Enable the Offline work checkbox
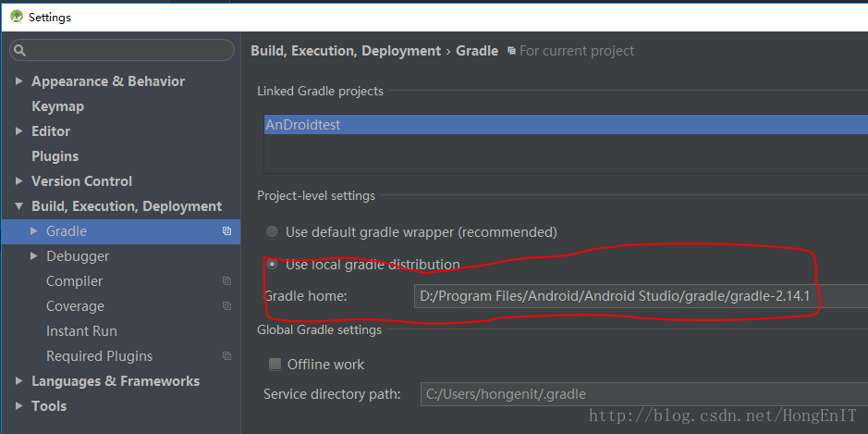 tap(275, 365)
